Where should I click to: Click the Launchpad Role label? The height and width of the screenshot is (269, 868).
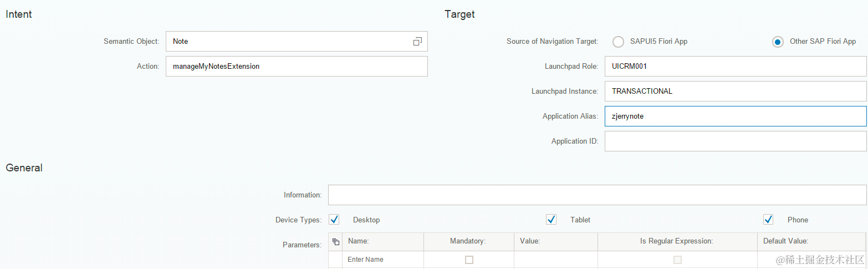[571, 67]
